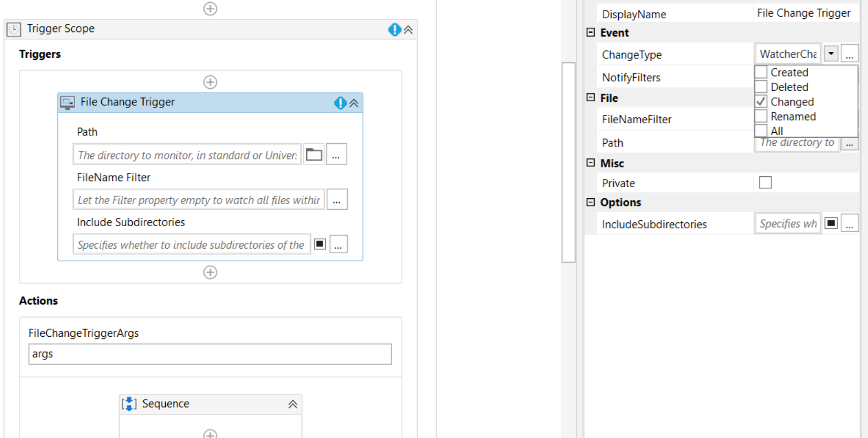The width and height of the screenshot is (868, 438).
Task: Add activity above File Change Trigger
Action: point(210,82)
